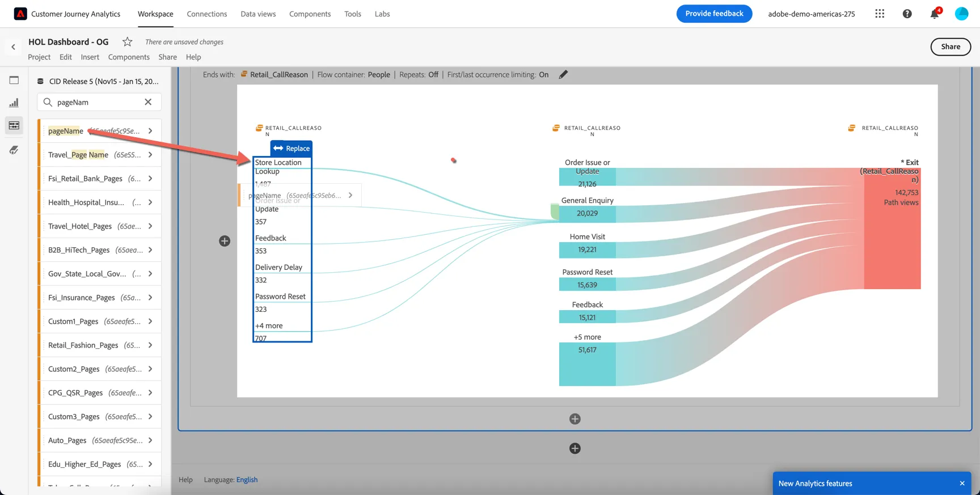
Task: Click the Share button at top right
Action: (x=951, y=46)
